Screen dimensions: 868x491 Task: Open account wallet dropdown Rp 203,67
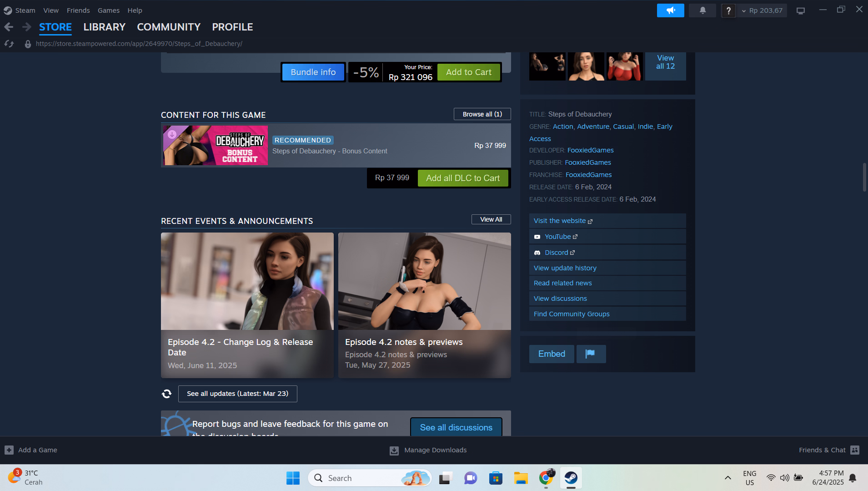point(762,10)
